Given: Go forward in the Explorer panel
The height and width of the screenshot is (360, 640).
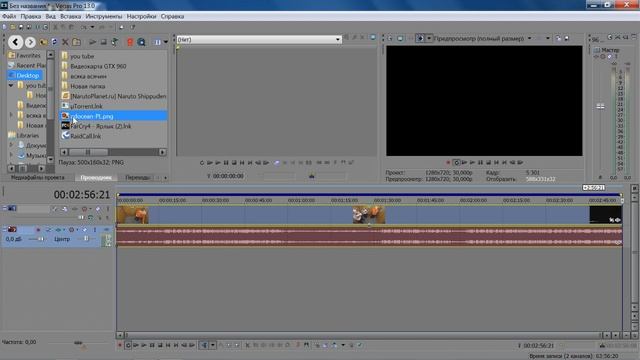Looking at the screenshot, I should point(30,42).
